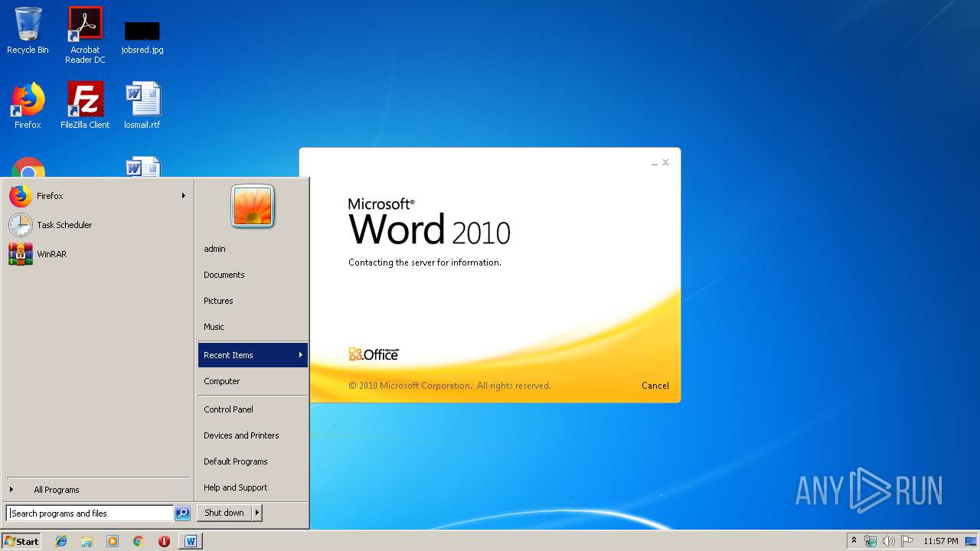
Task: Open Default Programs
Action: click(x=253, y=461)
